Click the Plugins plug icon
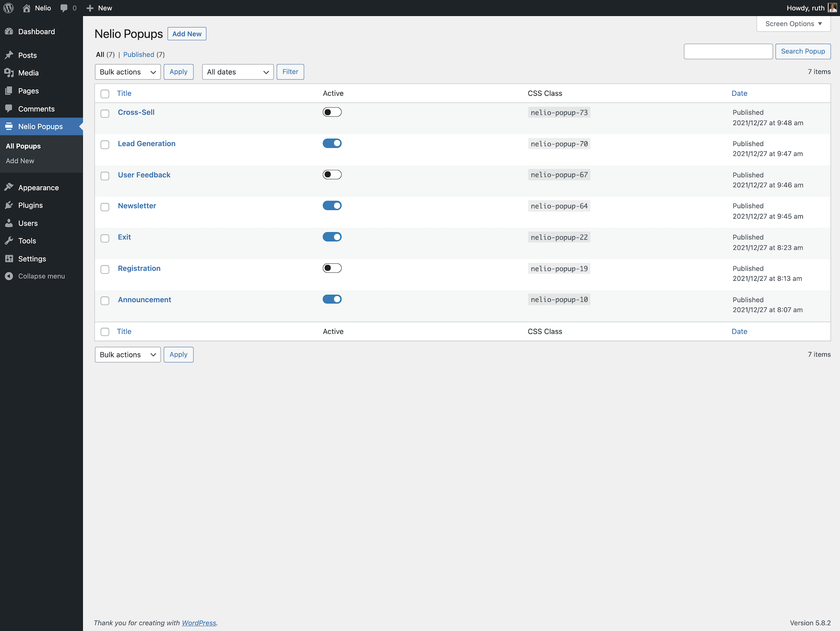Viewport: 840px width, 631px height. tap(9, 205)
